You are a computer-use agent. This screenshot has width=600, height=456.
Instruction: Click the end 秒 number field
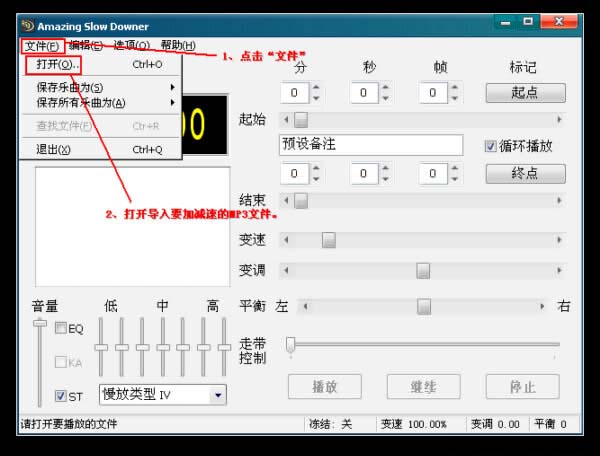click(x=364, y=174)
